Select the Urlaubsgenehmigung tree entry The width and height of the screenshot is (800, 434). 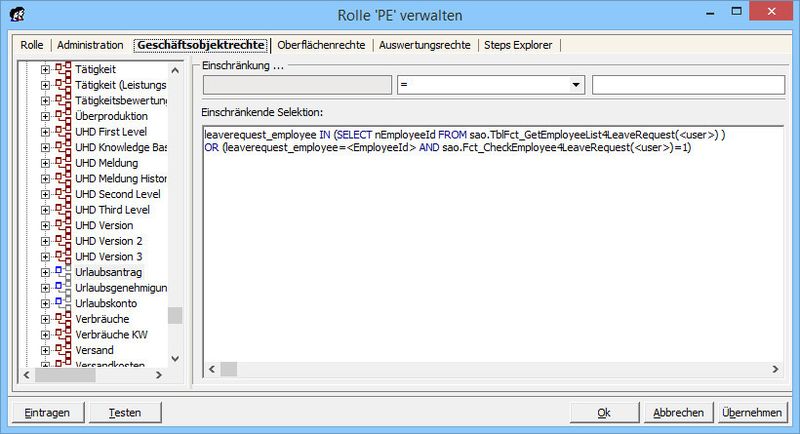coord(121,288)
